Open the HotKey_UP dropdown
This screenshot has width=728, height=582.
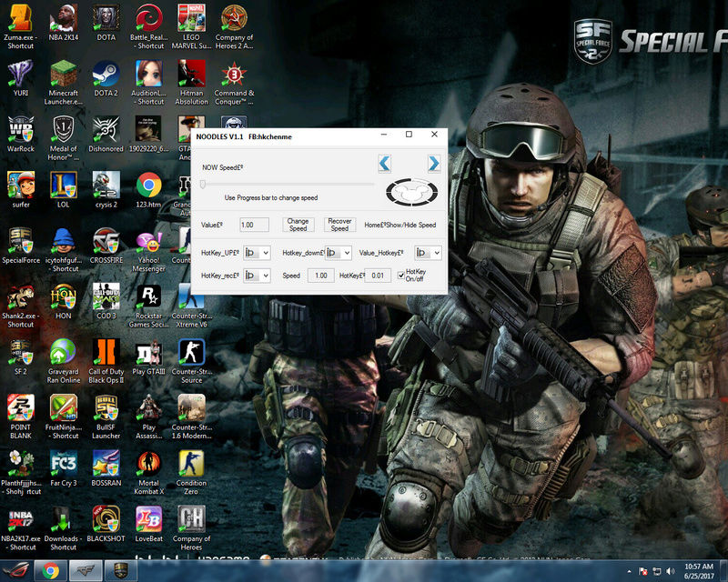click(x=257, y=253)
